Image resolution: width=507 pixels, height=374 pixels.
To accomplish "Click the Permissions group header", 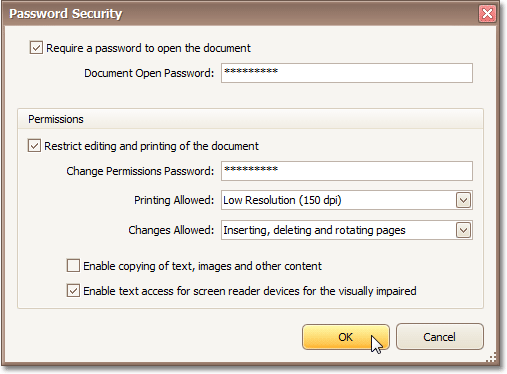I will coord(250,119).
